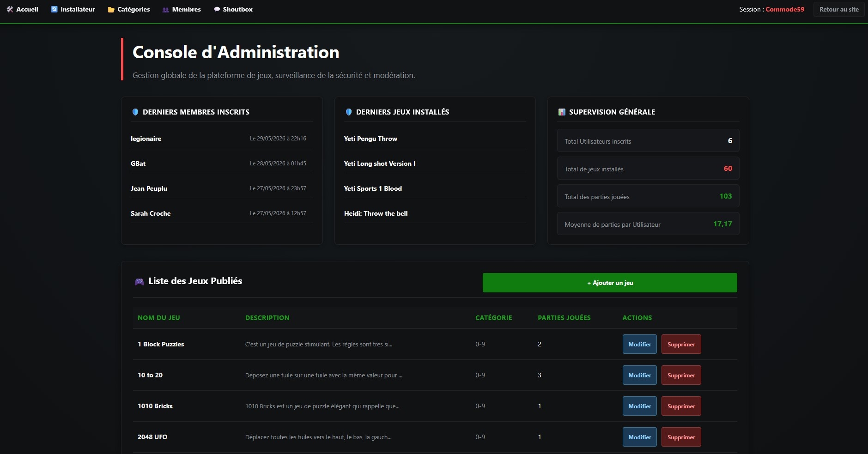
Task: Select member GBat in recent list
Action: (x=138, y=163)
